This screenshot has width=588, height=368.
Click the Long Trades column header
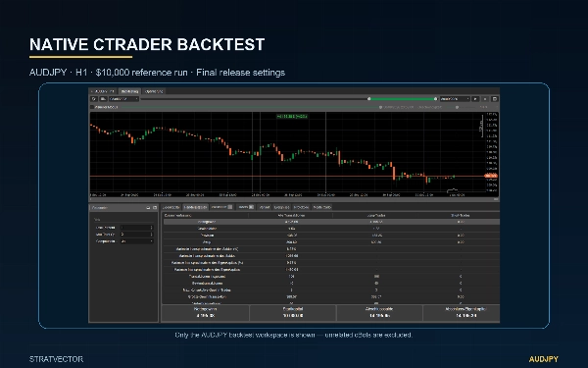pyautogui.click(x=375, y=216)
